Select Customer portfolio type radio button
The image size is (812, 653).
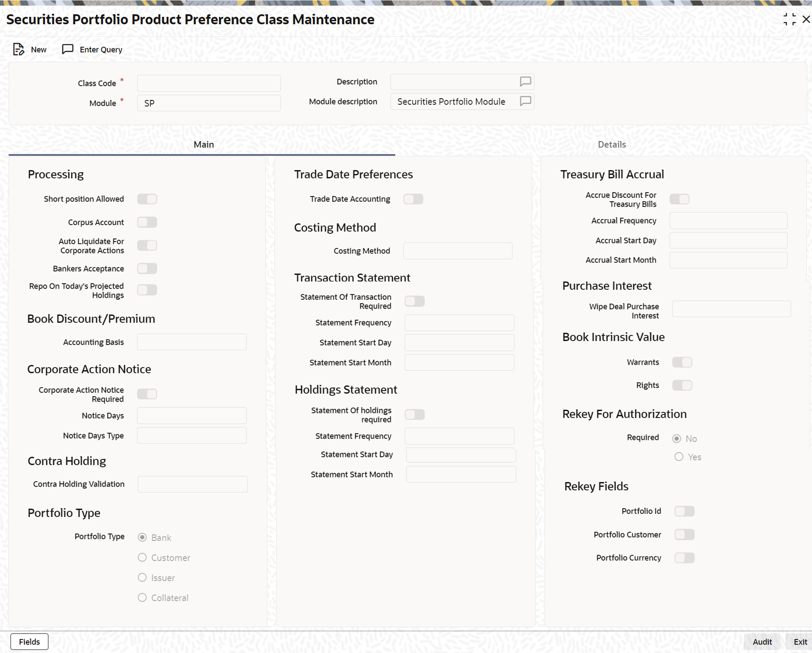142,557
